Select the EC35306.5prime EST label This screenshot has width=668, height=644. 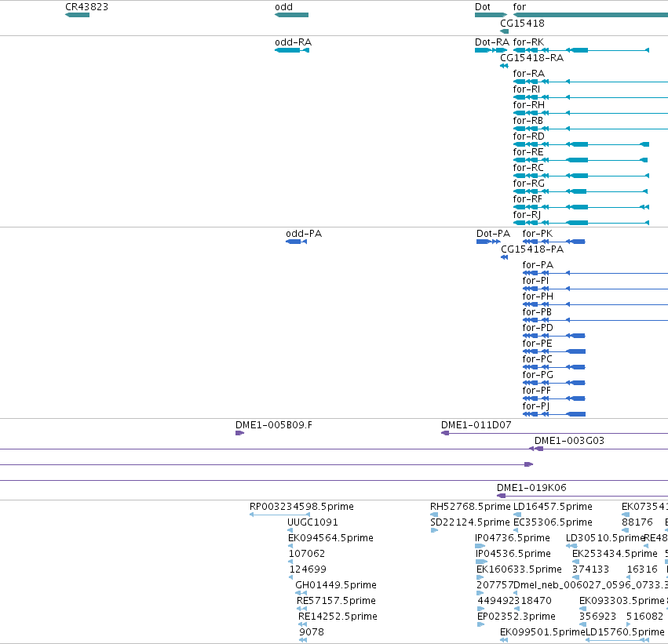(x=553, y=522)
